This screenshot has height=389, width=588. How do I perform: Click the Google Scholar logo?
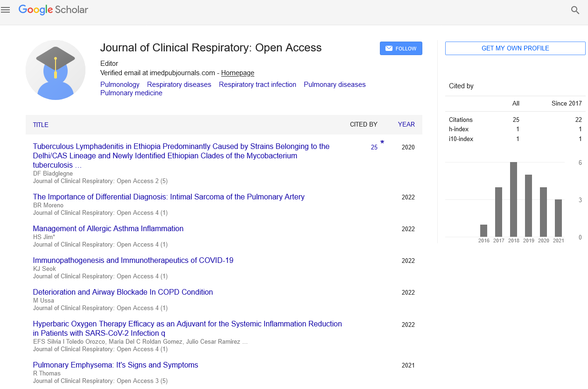click(53, 10)
